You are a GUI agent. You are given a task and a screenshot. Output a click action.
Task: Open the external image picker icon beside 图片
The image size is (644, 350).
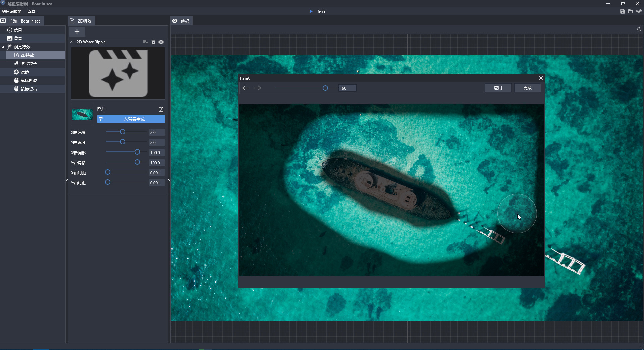(x=161, y=110)
